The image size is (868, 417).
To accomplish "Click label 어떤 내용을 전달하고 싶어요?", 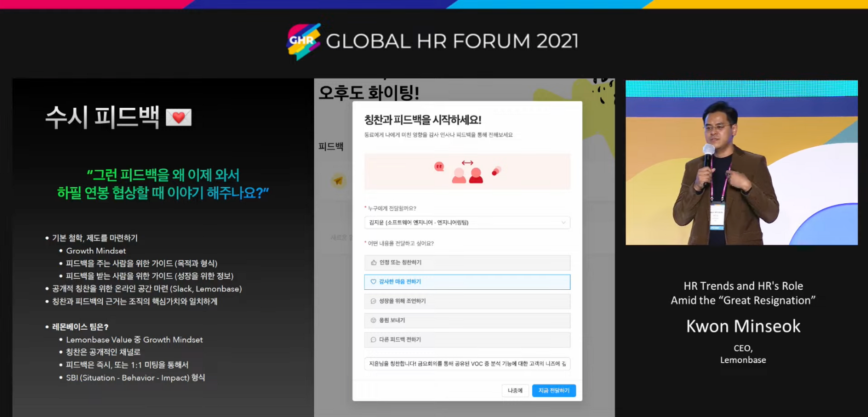I will 401,243.
